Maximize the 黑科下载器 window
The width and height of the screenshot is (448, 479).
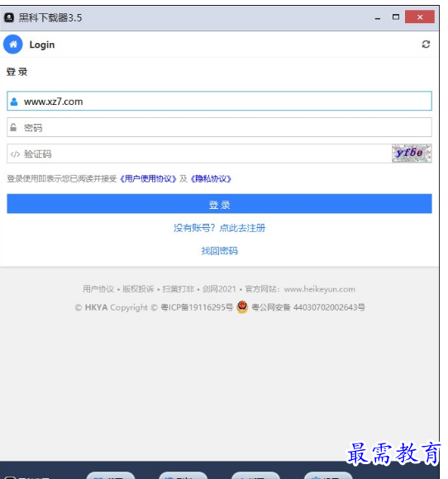click(396, 17)
